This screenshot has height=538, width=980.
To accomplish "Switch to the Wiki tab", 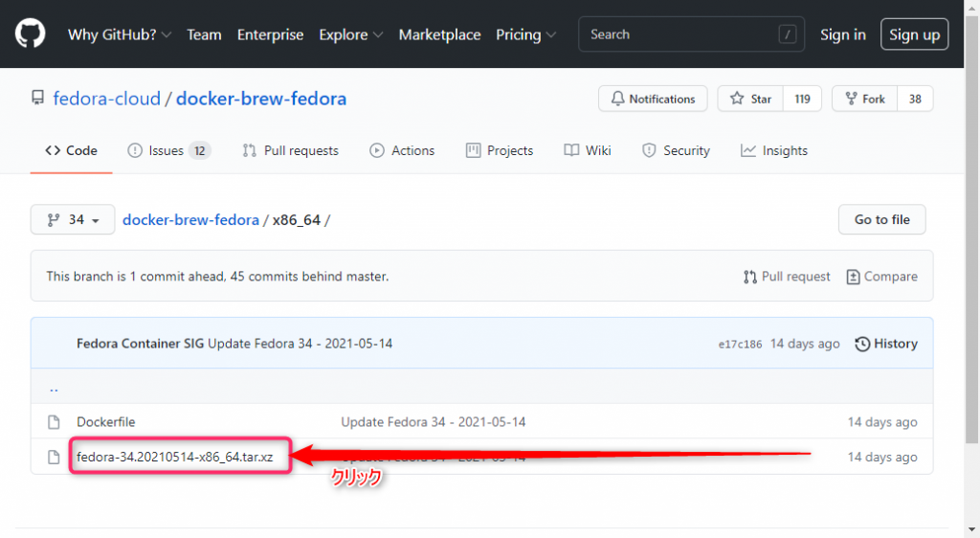I will click(x=588, y=150).
